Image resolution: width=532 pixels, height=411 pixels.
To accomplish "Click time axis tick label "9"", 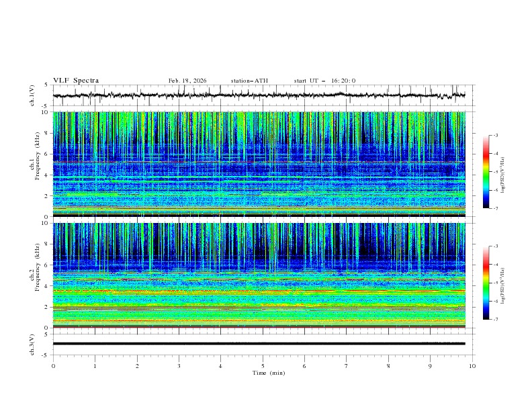I will (x=430, y=366).
